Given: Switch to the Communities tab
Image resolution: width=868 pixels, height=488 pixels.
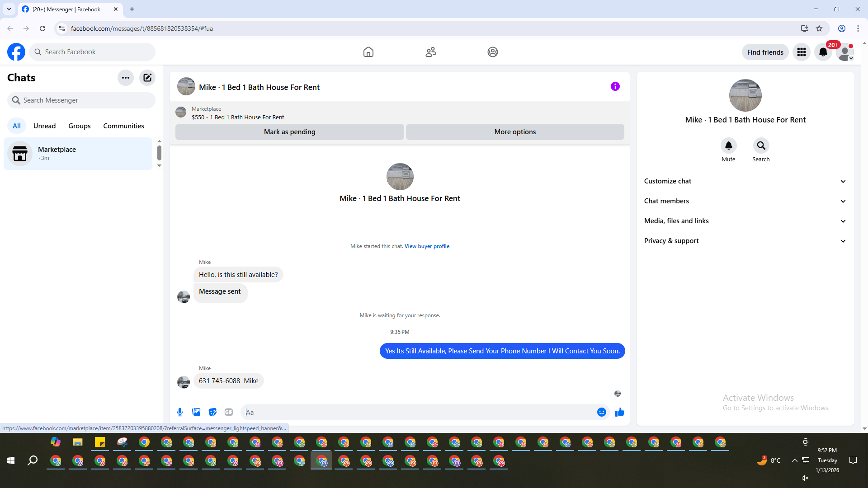Looking at the screenshot, I should (123, 126).
